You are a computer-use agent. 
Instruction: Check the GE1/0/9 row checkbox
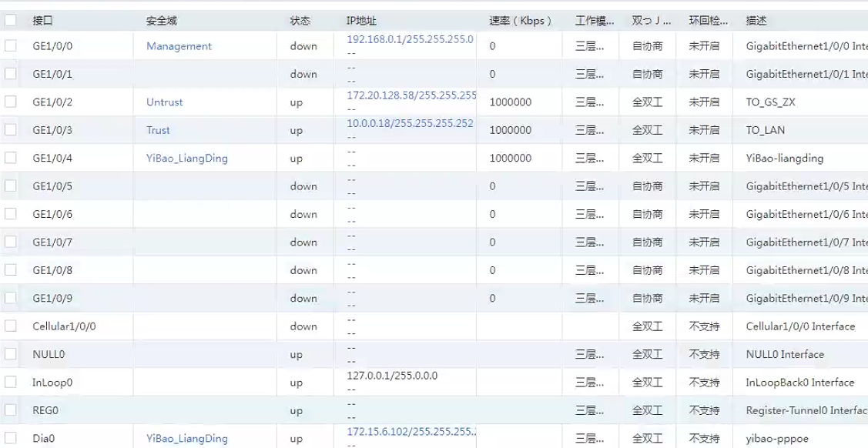(x=11, y=298)
